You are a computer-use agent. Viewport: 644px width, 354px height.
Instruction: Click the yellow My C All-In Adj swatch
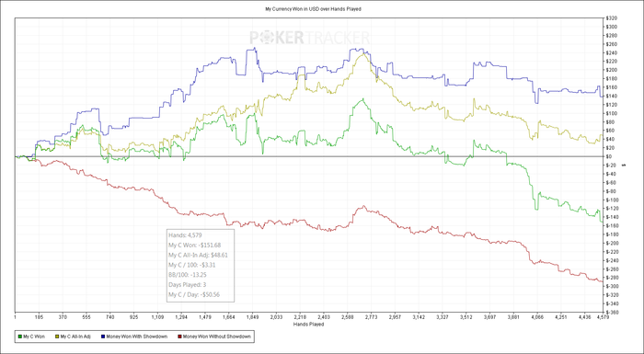click(x=57, y=337)
